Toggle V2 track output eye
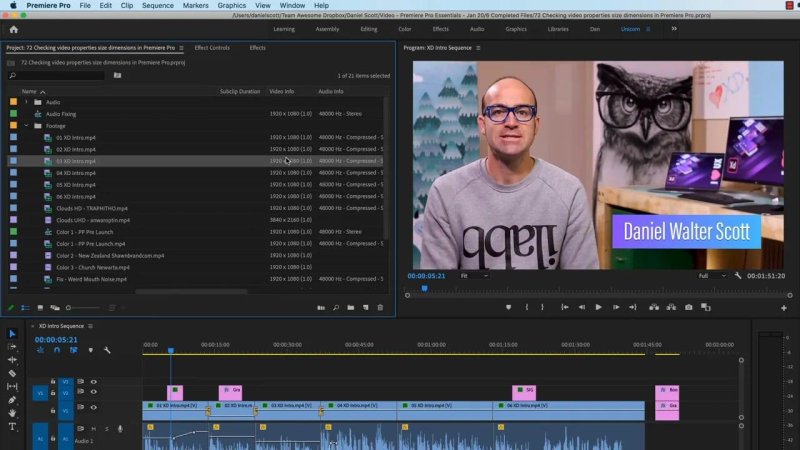The image size is (800, 450). point(93,392)
